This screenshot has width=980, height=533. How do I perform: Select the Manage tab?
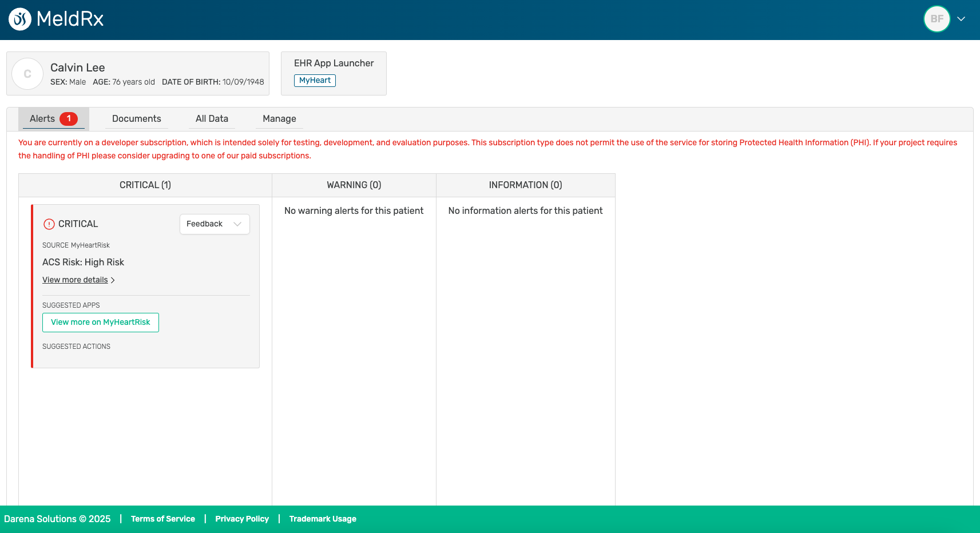point(279,118)
